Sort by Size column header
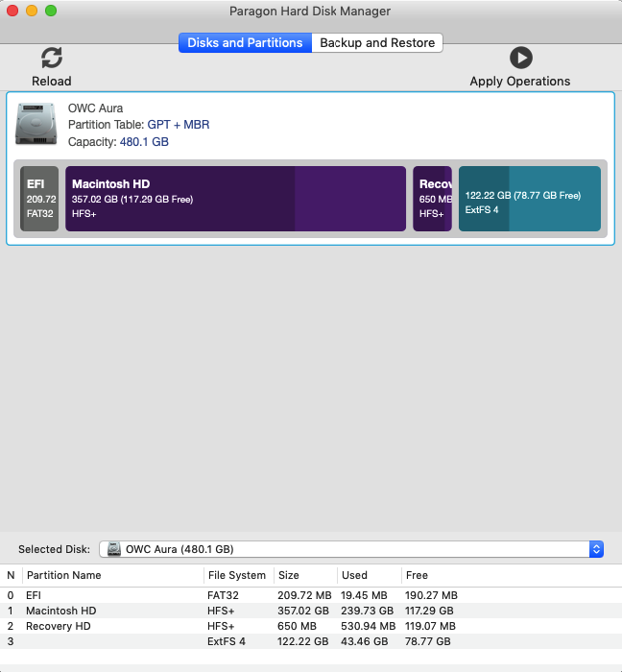This screenshot has width=622, height=672. [306, 575]
